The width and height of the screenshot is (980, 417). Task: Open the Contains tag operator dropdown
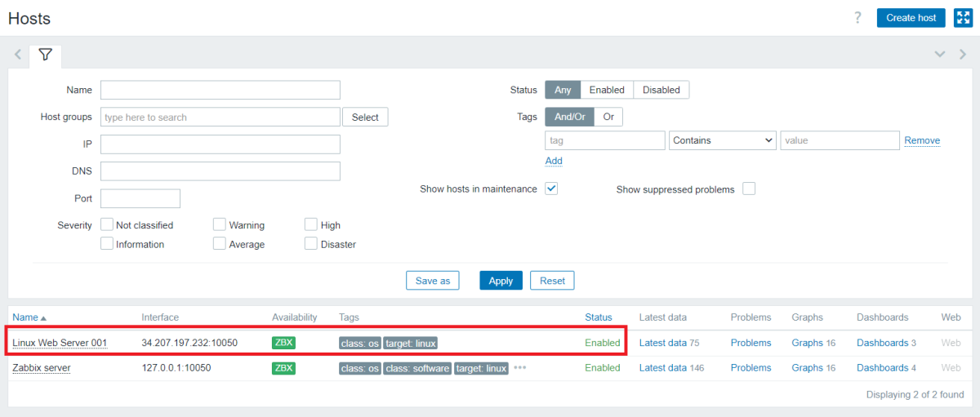[722, 140]
